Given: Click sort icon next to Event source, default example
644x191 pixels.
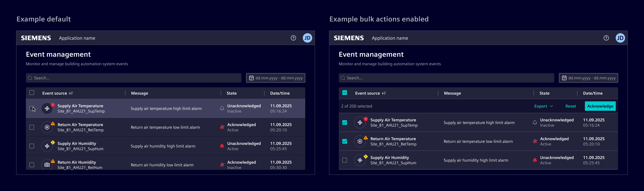Looking at the screenshot, I should [x=71, y=93].
